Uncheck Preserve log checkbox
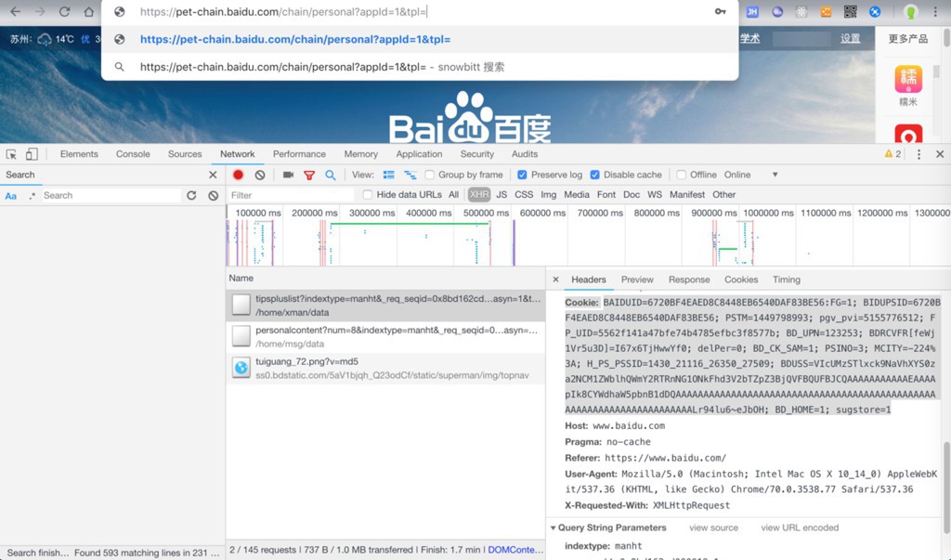This screenshot has width=951, height=560. tap(522, 175)
